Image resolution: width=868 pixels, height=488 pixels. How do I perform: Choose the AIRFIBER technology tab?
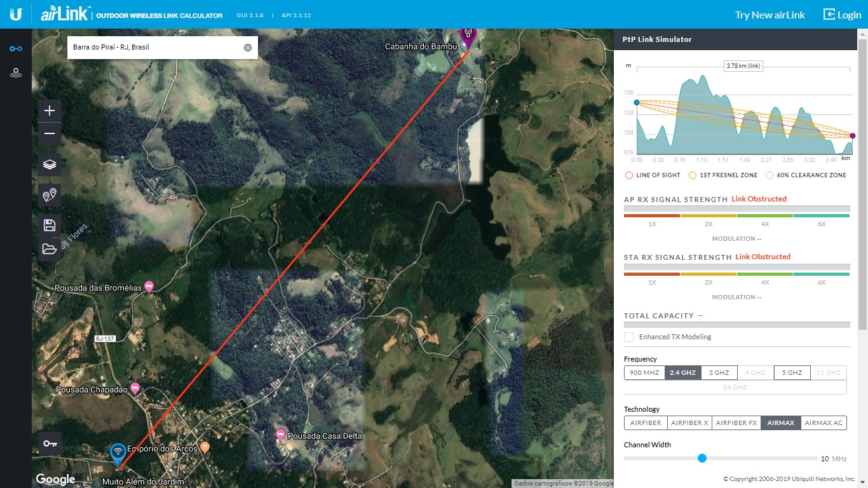(646, 423)
